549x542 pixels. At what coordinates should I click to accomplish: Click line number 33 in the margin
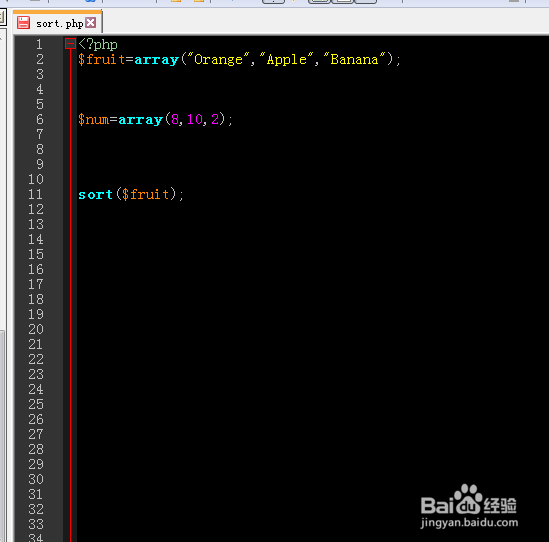tap(35, 524)
